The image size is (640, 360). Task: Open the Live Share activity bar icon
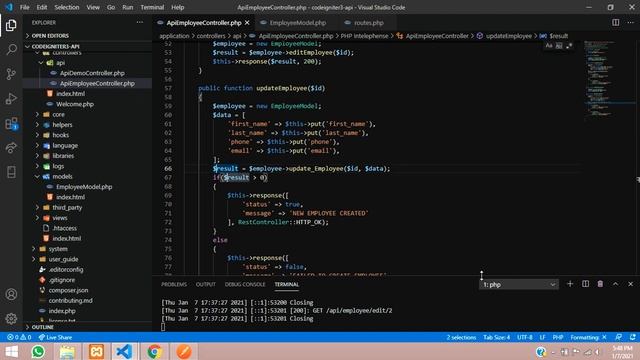(x=11, y=147)
